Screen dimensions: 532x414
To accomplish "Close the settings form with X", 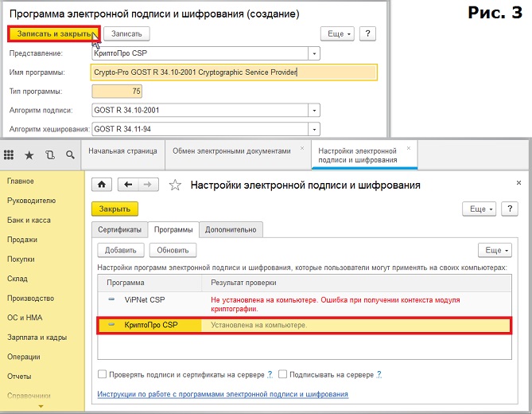I will 518,182.
